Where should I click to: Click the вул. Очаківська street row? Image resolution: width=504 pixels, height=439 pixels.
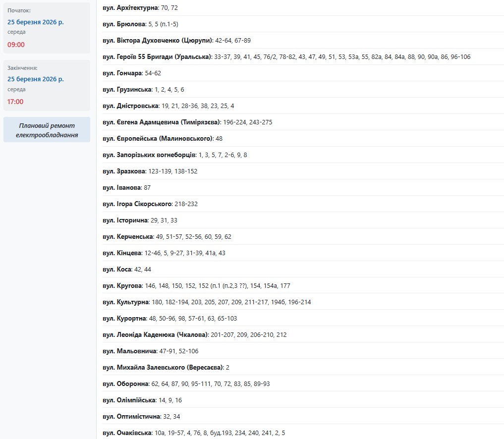coord(127,433)
